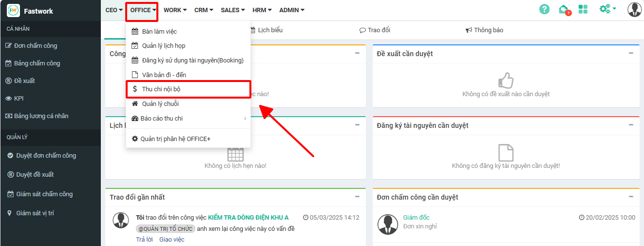The height and width of the screenshot is (246, 644).
Task: Click the Fastwork logo icon
Action: [x=13, y=10]
